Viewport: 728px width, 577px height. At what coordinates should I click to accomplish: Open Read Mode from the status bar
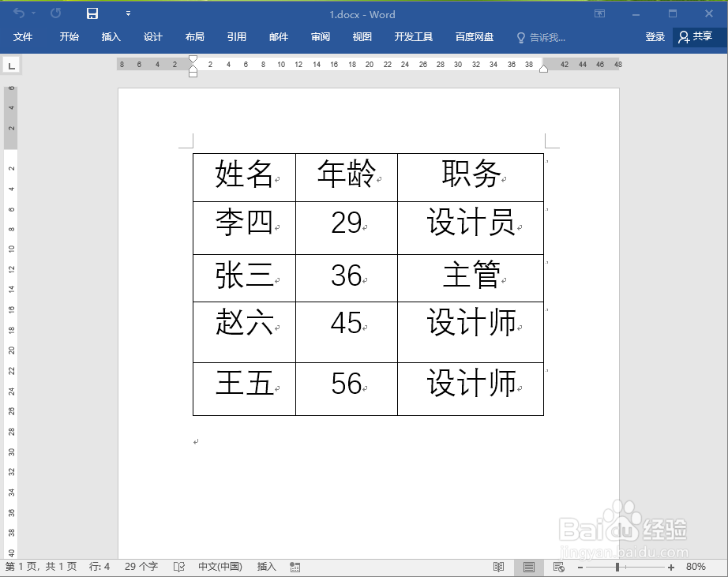pos(499,567)
